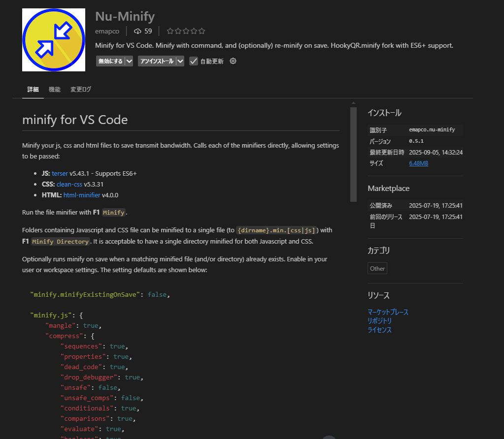Click the inline code "Minify Directory"
504x439 pixels.
pos(61,242)
